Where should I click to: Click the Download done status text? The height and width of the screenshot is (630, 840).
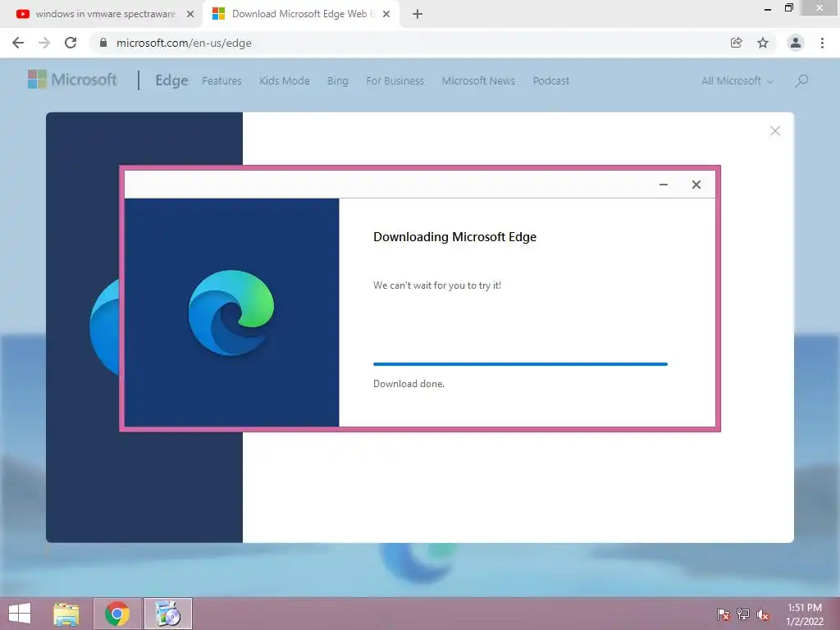(x=409, y=384)
